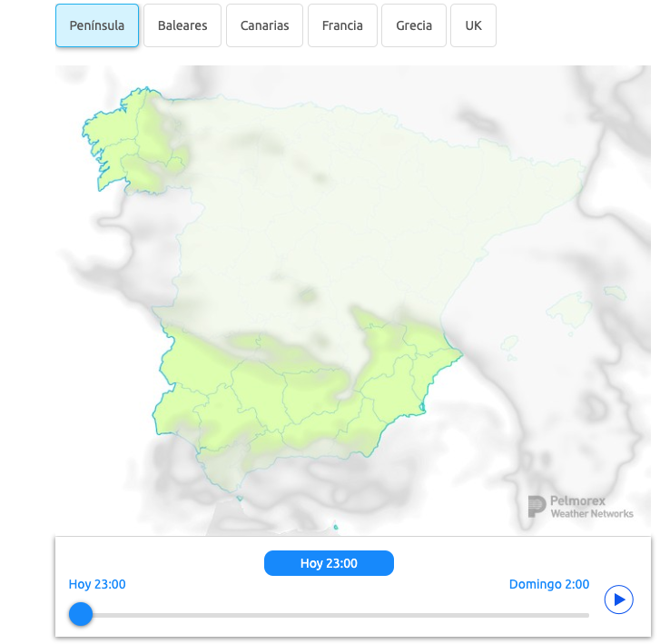
Task: Open the Canarias tab
Action: pos(264,25)
